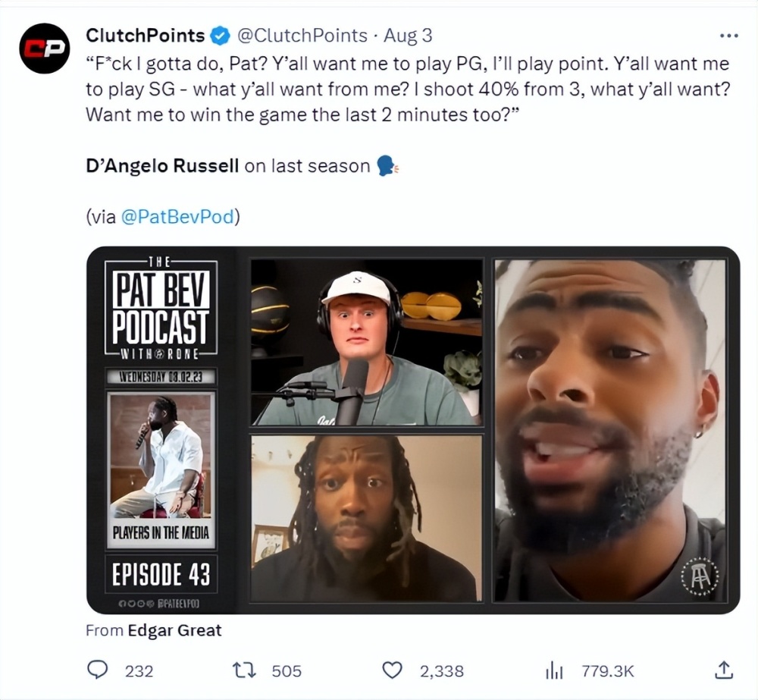
Task: Click the reply speech bubble icon
Action: [x=97, y=670]
